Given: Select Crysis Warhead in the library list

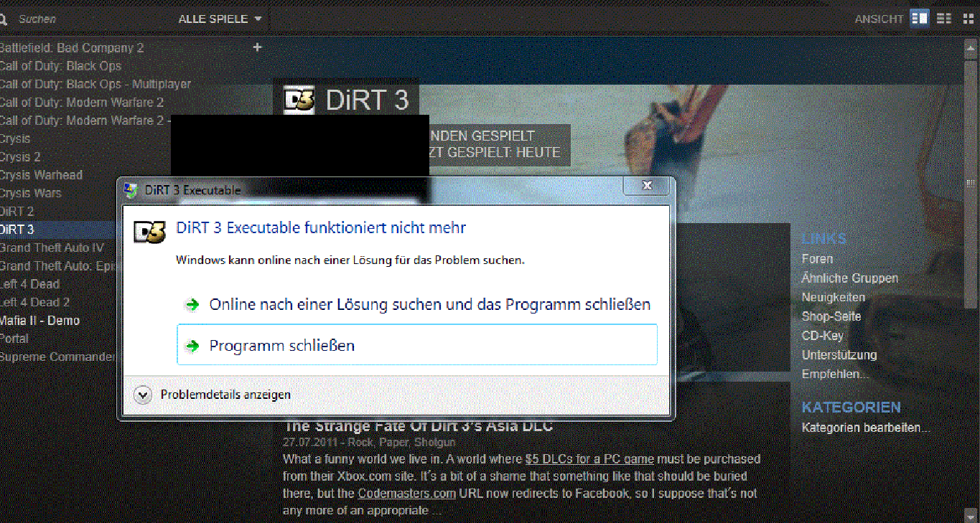Looking at the screenshot, I should (x=41, y=175).
